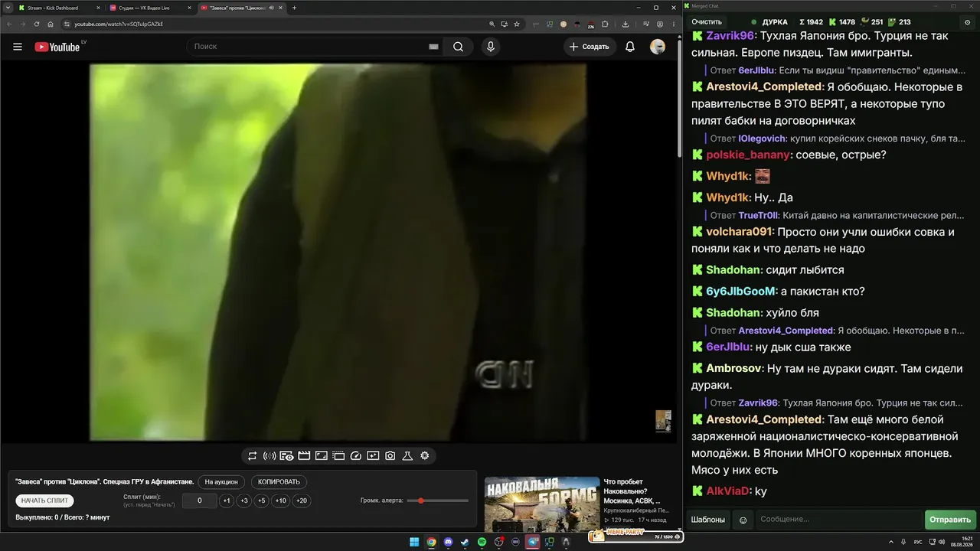Open Steam from the taskbar

pos(465,542)
